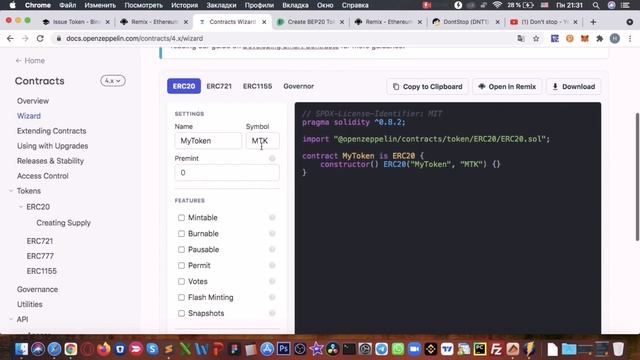Switch to the Issue Token browser tab
Screen dimensions: 640x360
click(x=76, y=22)
